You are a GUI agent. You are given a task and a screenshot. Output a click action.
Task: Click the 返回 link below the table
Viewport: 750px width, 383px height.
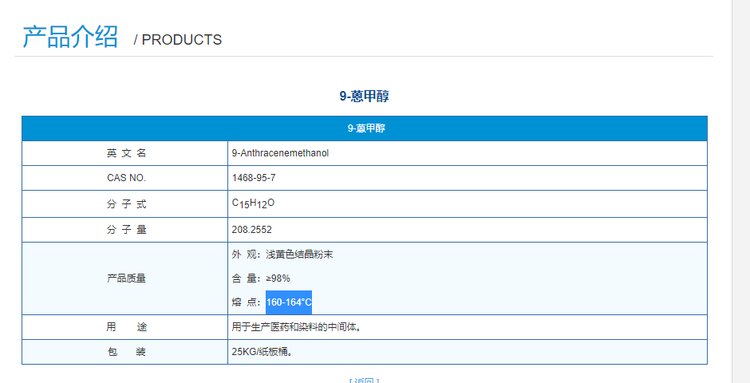[x=364, y=381]
